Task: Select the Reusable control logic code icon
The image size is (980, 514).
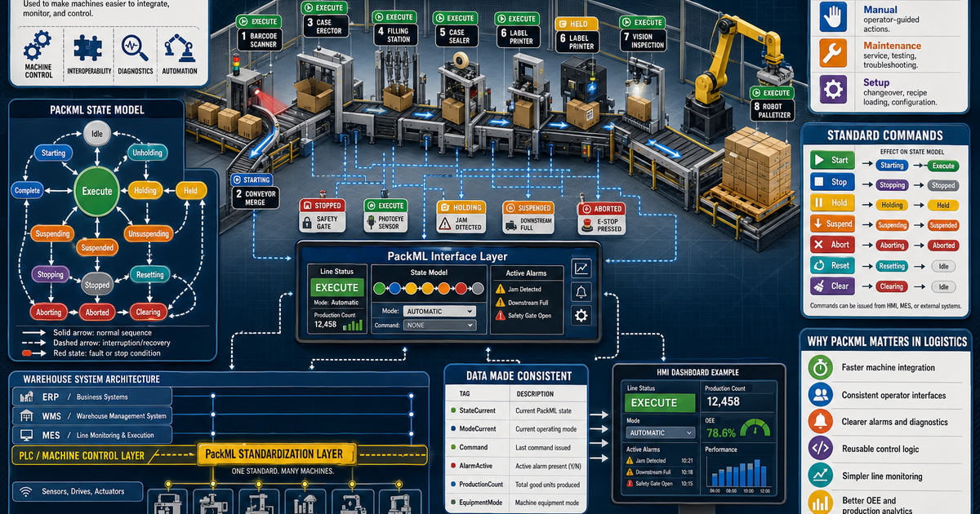Action: pyautogui.click(x=820, y=449)
